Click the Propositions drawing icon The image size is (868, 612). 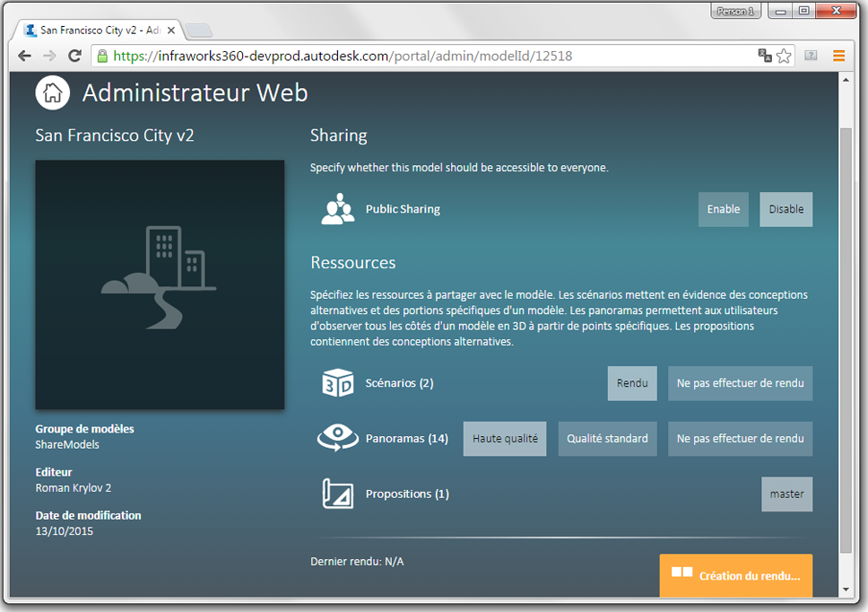point(338,494)
